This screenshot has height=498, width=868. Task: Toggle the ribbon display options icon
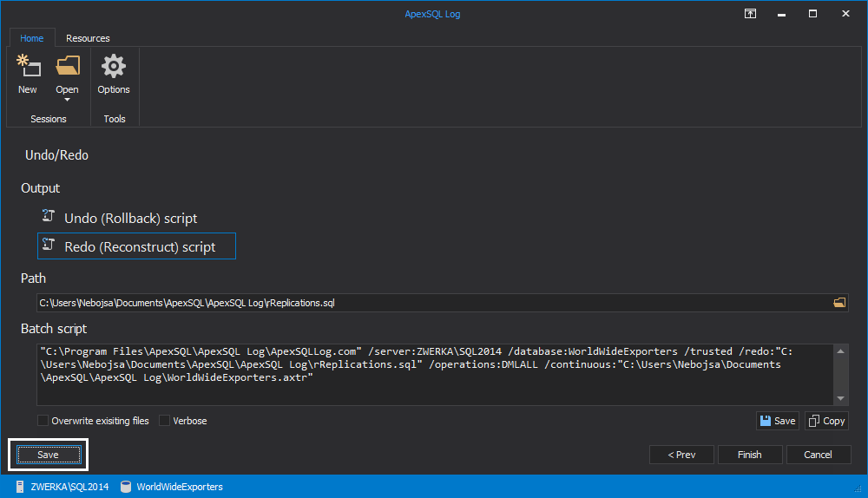pos(750,14)
